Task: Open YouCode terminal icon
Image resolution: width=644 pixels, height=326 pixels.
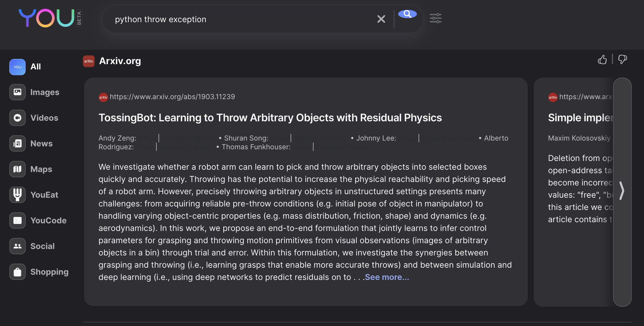Action: [x=18, y=220]
